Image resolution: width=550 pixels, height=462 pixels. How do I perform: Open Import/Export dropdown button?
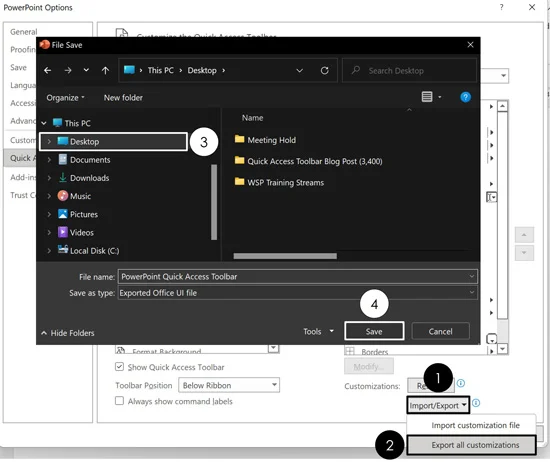(x=438, y=405)
